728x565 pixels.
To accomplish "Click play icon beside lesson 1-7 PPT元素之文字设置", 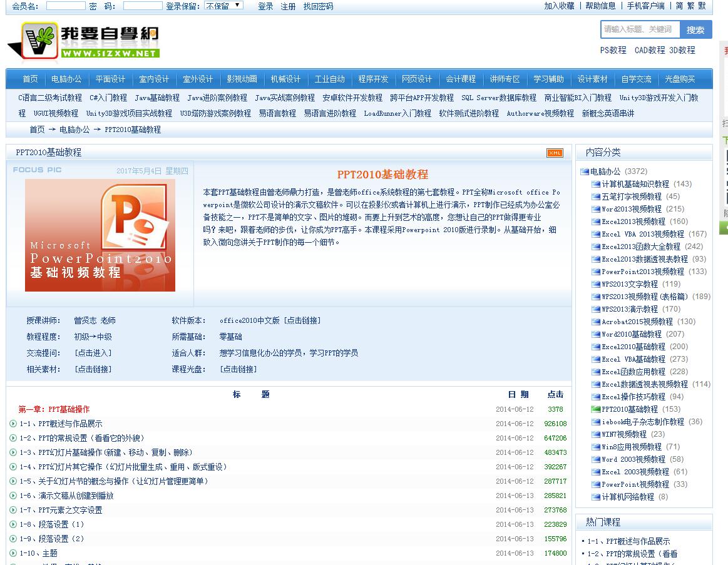I will (x=13, y=510).
